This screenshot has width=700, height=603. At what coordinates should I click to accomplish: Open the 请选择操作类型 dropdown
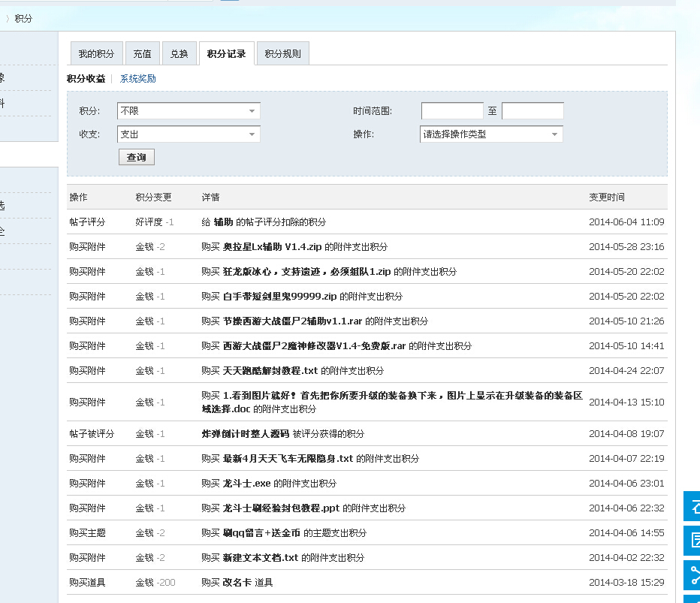coord(491,134)
